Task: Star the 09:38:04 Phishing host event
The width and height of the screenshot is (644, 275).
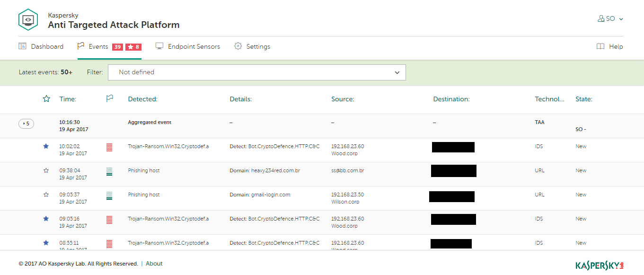Action: click(x=46, y=170)
